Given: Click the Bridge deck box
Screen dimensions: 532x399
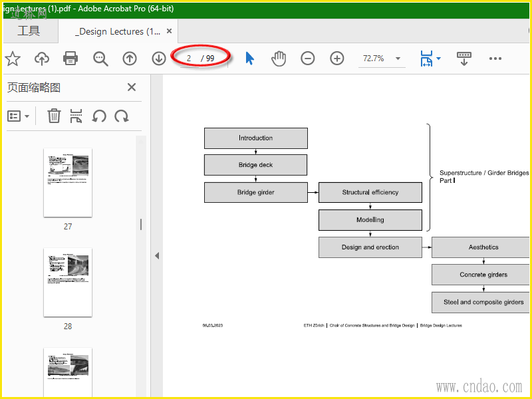Looking at the screenshot, I should [256, 165].
